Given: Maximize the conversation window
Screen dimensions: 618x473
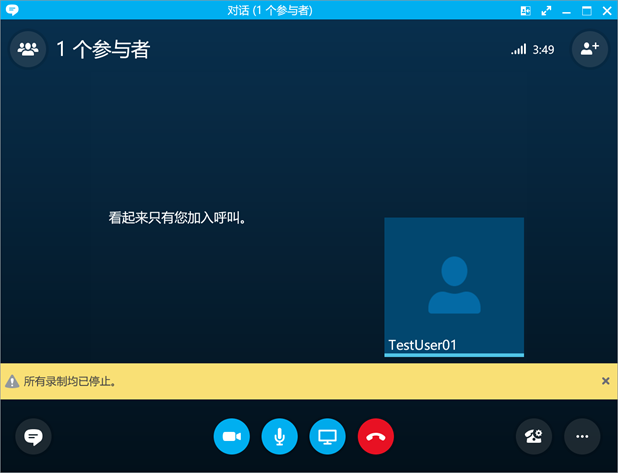Looking at the screenshot, I should 587,11.
